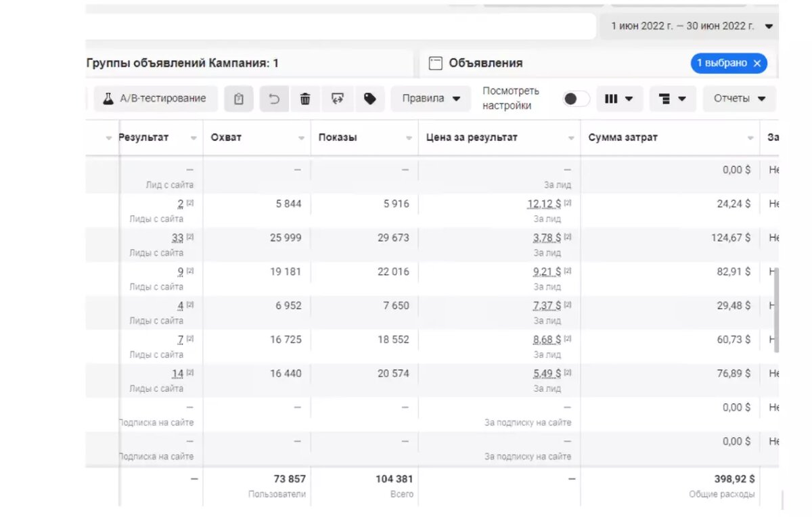Viewport: 812px width, 517px height.
Task: Click the Цена за результат header
Action: point(472,137)
